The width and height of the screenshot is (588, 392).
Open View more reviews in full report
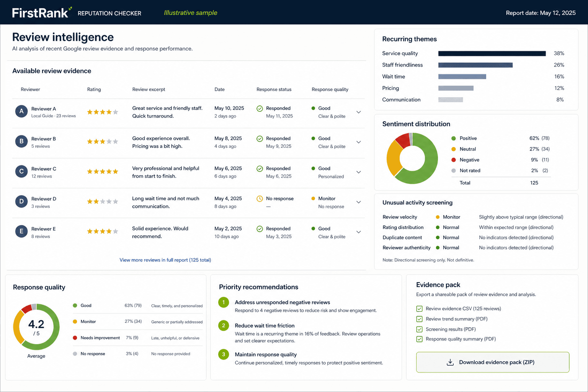165,260
